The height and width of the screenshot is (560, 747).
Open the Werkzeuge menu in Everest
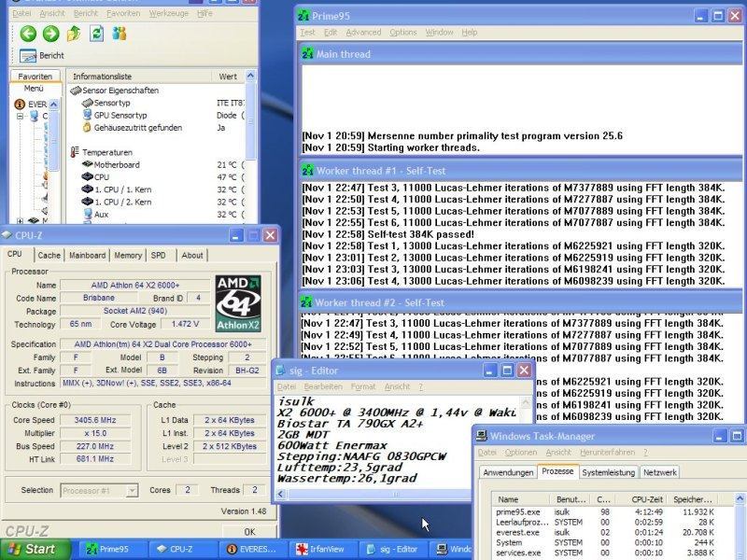point(169,13)
